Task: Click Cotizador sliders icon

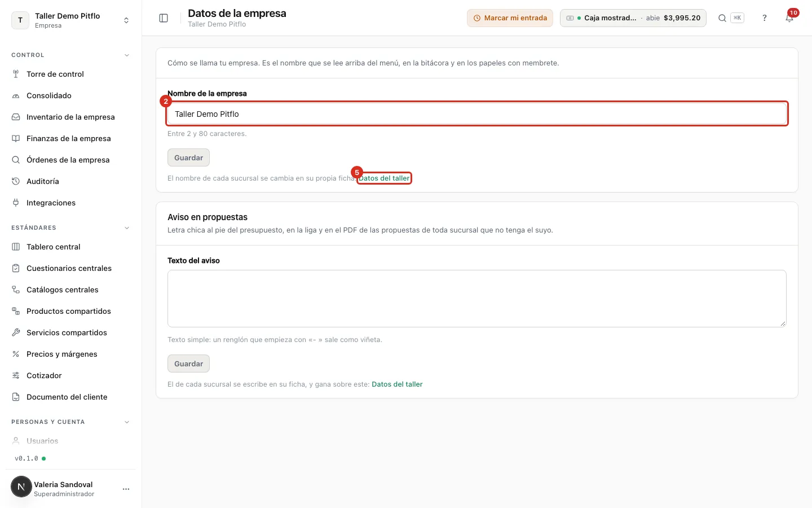Action: click(x=16, y=375)
